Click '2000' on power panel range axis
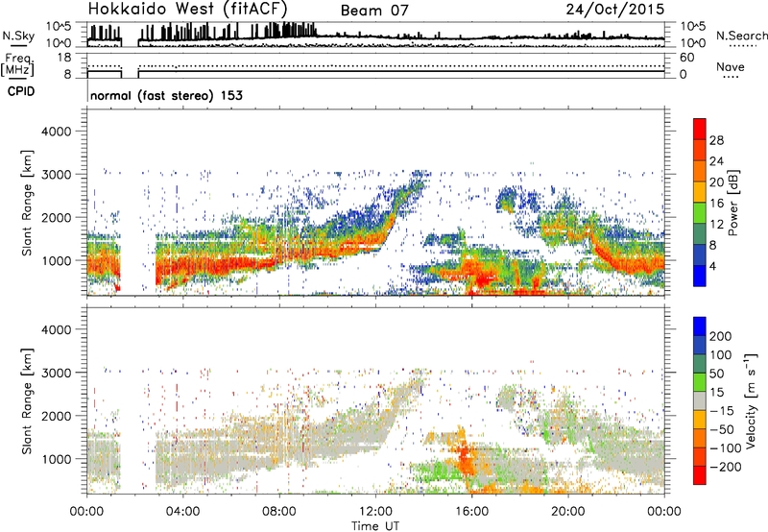 coord(56,218)
